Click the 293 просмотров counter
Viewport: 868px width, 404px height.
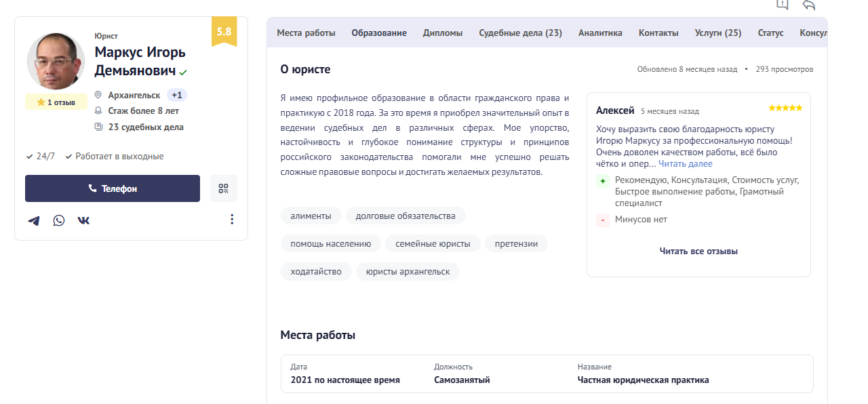coord(785,69)
